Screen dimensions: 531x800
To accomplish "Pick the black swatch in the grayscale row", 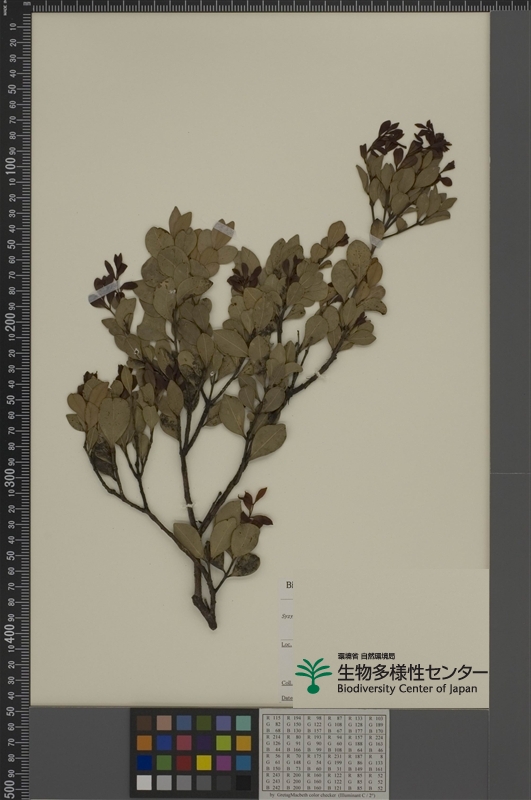I will click(x=243, y=783).
